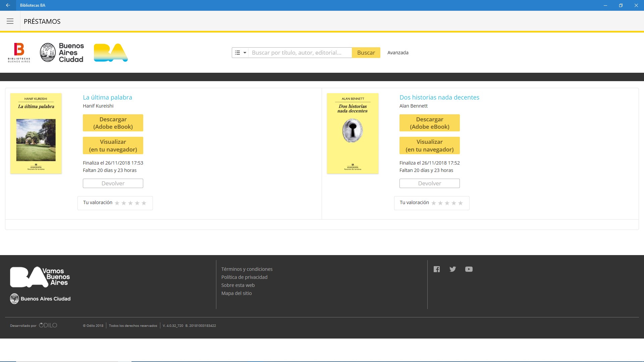
Task: Rate La última palabra five stars
Action: (x=144, y=203)
